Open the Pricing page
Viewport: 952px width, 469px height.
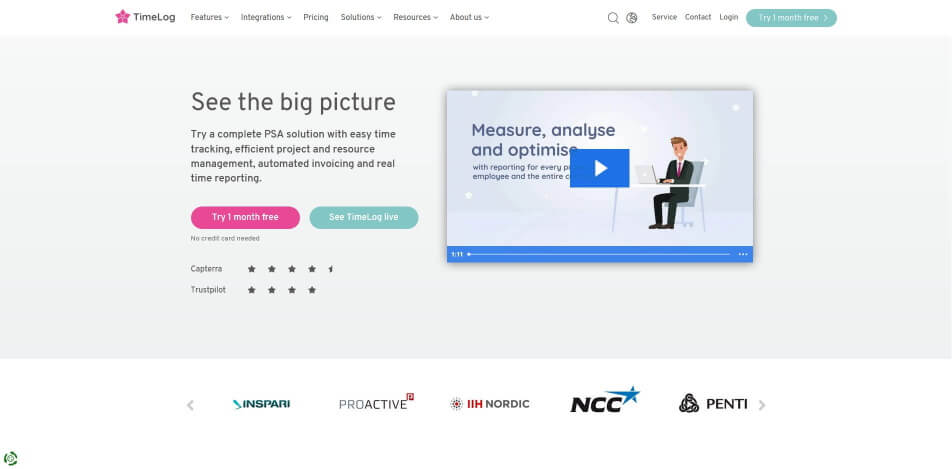tap(316, 18)
